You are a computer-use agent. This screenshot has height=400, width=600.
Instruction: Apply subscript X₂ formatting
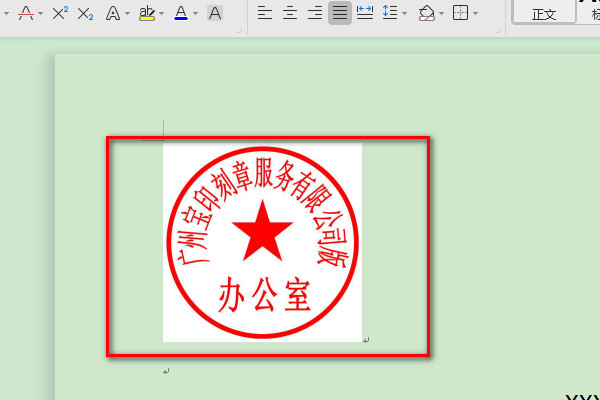[x=85, y=13]
